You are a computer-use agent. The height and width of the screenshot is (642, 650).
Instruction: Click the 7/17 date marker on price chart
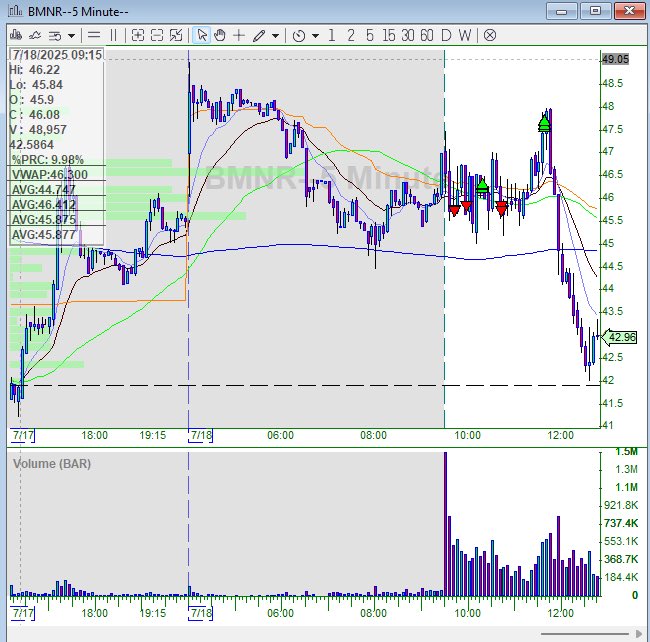tap(23, 435)
